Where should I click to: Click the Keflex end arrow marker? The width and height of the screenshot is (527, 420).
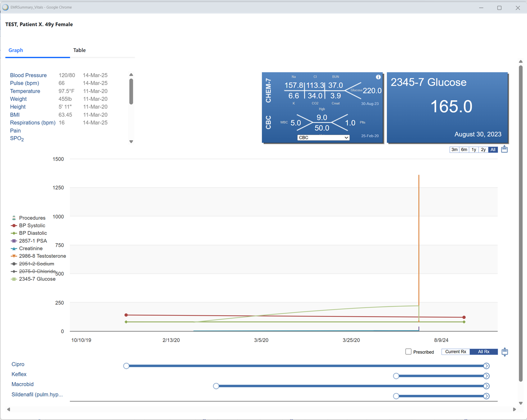[486, 376]
